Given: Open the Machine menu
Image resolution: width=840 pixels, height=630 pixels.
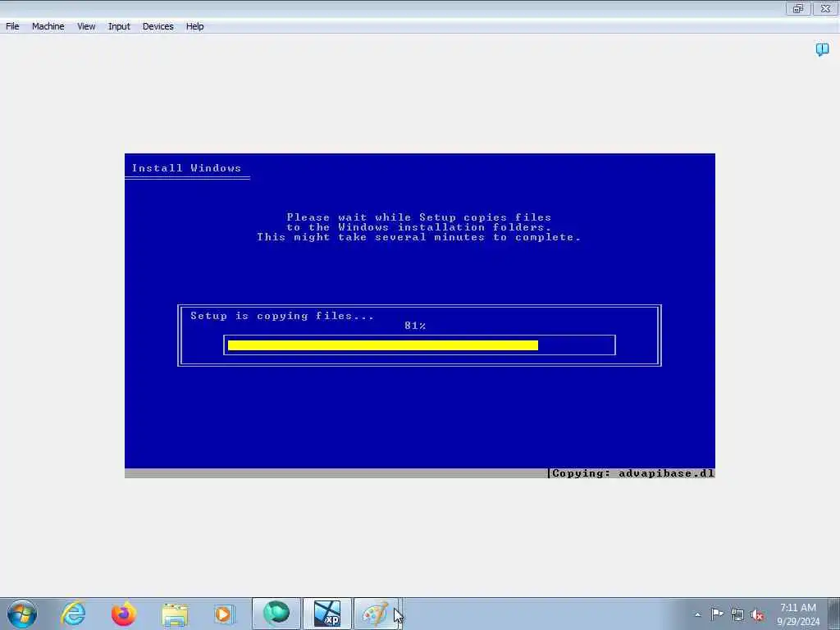Looking at the screenshot, I should (48, 26).
